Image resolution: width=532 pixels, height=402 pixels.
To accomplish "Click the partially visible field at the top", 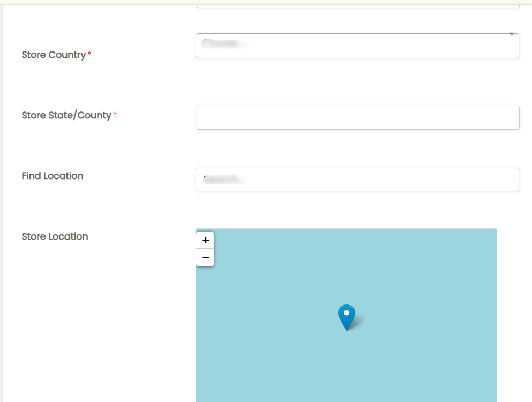I will 358,5.
